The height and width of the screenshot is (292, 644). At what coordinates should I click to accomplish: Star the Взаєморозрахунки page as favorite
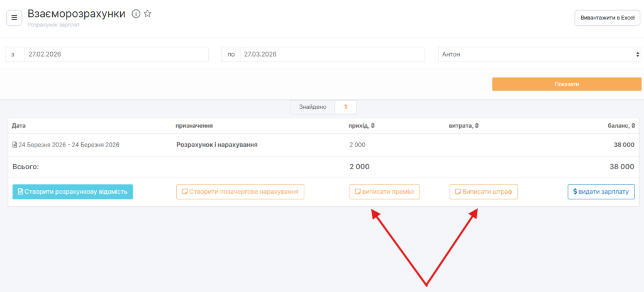click(x=147, y=14)
